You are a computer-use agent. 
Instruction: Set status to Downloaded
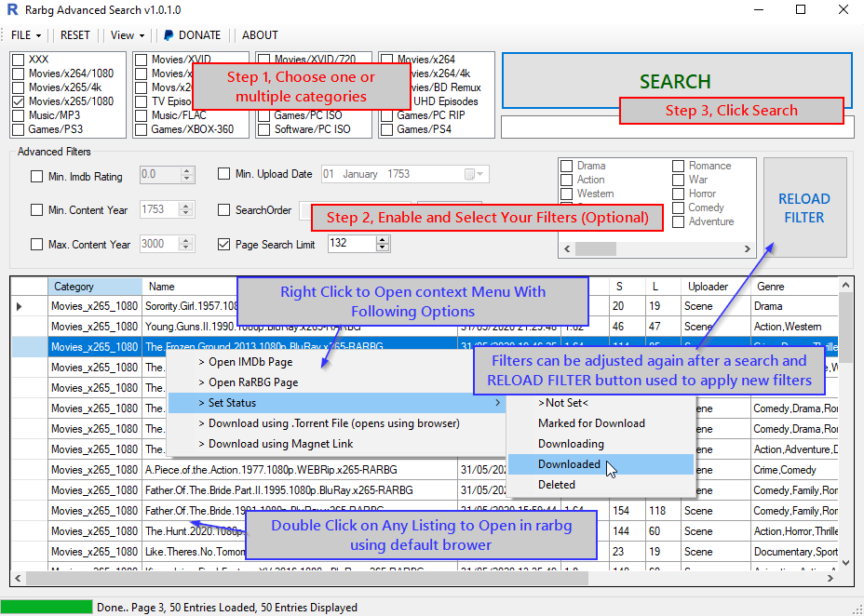coord(601,464)
